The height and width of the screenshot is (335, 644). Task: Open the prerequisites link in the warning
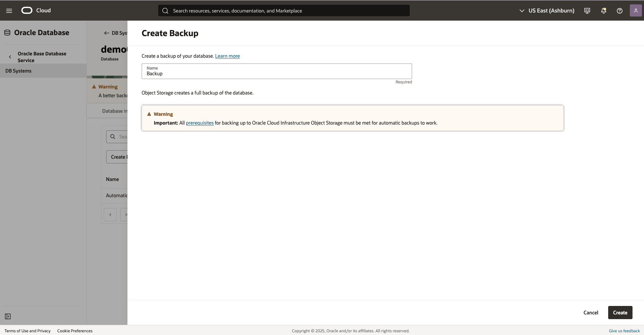[199, 123]
